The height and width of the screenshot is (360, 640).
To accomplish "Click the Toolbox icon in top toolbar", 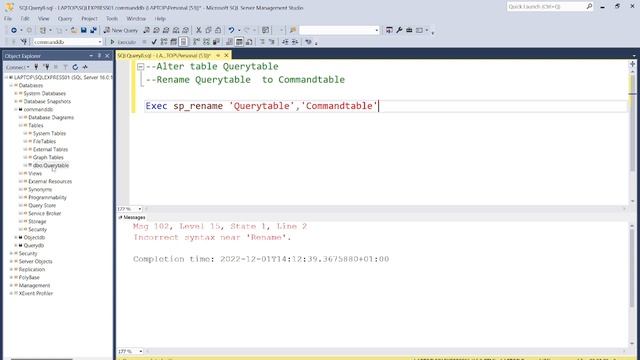I will pyautogui.click(x=409, y=30).
